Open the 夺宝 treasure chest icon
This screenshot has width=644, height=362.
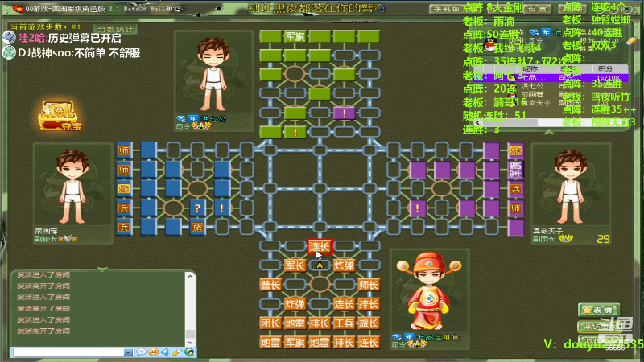[x=61, y=115]
